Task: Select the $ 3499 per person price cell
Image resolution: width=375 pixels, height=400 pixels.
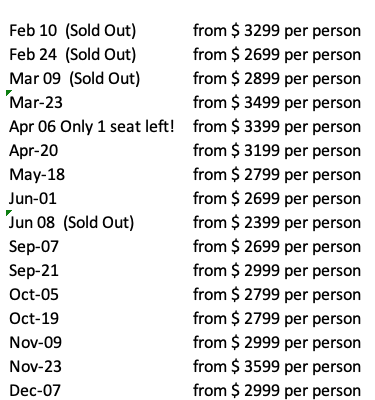Action: point(277,103)
